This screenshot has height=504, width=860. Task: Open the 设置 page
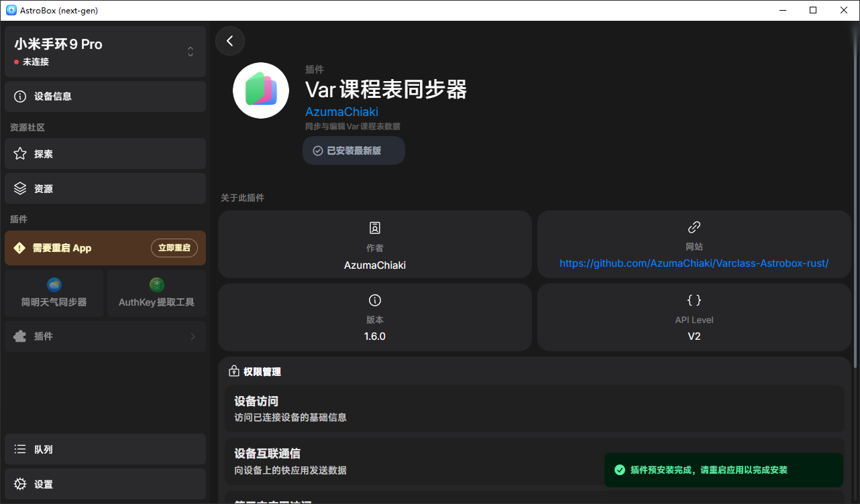click(105, 485)
